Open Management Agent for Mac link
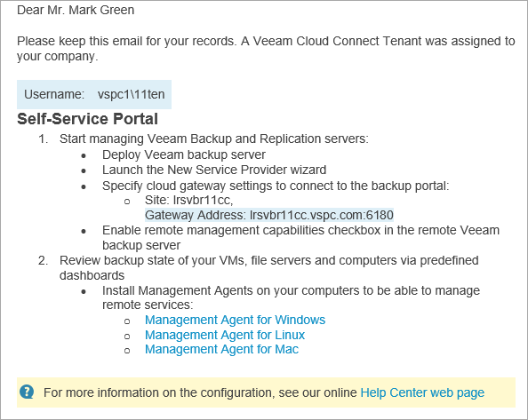 [x=221, y=349]
